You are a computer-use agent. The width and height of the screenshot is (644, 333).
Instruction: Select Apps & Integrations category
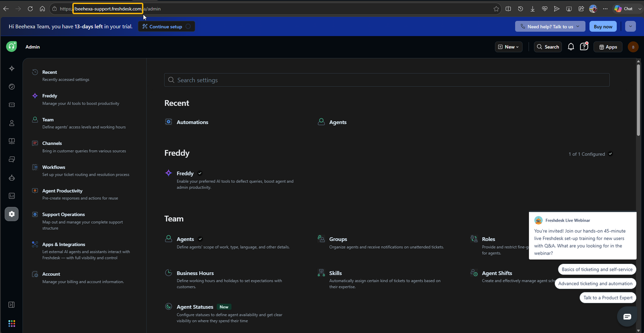63,245
